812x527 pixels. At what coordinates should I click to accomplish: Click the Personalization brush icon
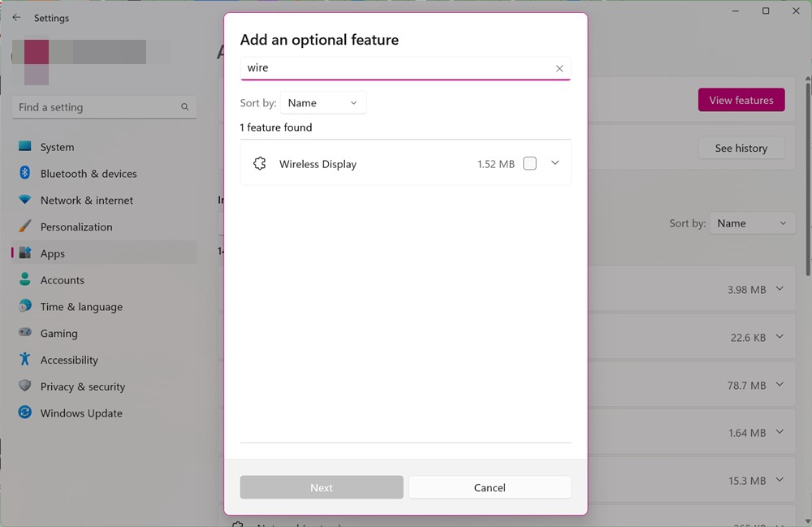(24, 226)
